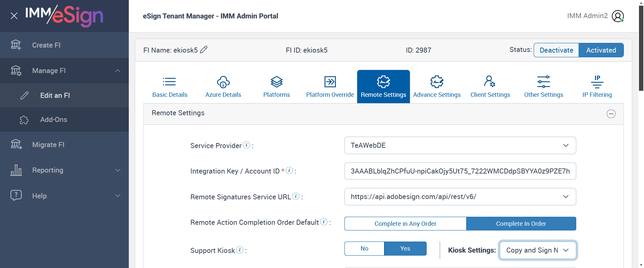Collapse Remote Settings panel with minus icon
The width and height of the screenshot is (644, 268).
point(611,114)
